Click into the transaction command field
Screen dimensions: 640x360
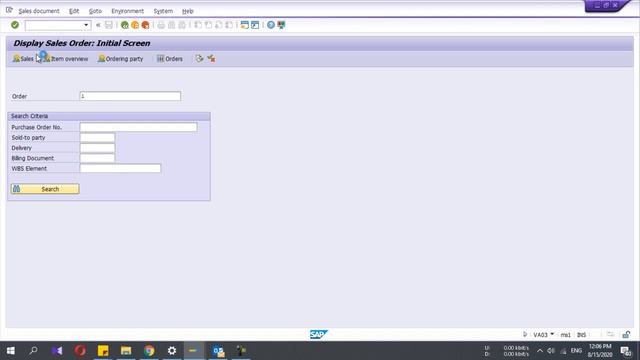(54, 25)
